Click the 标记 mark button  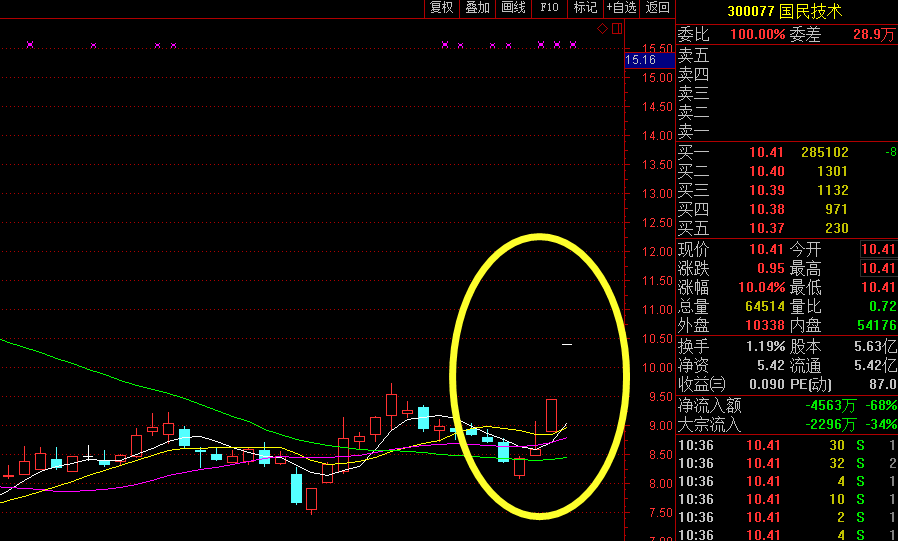585,8
